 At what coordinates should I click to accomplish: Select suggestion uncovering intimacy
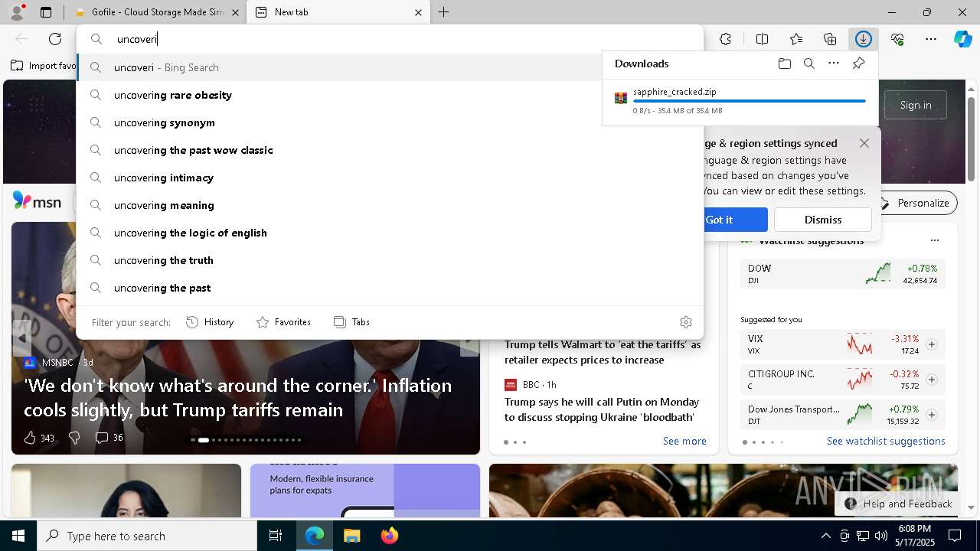pos(390,178)
